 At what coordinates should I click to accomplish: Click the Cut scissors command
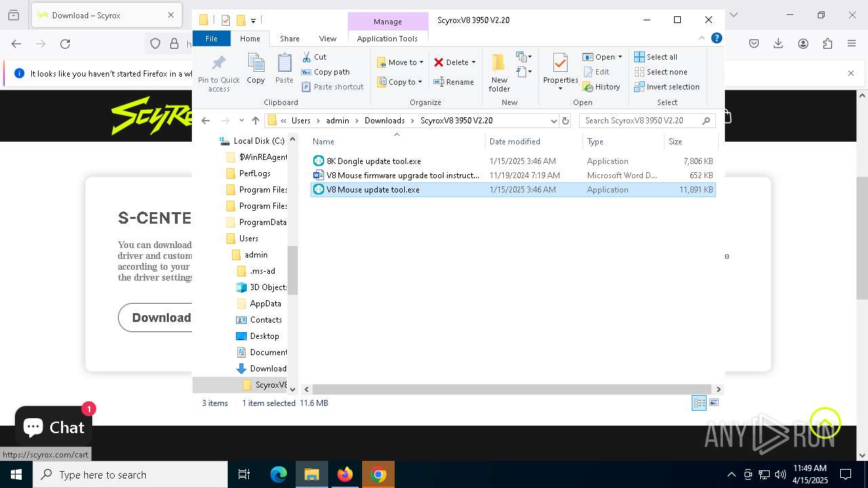click(314, 57)
